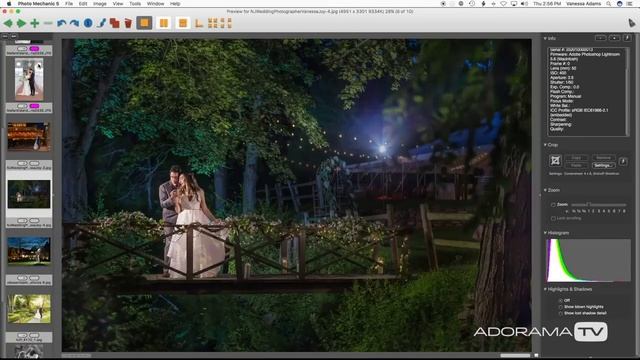640x360 pixels.
Task: Click the crop Remove button
Action: click(603, 158)
